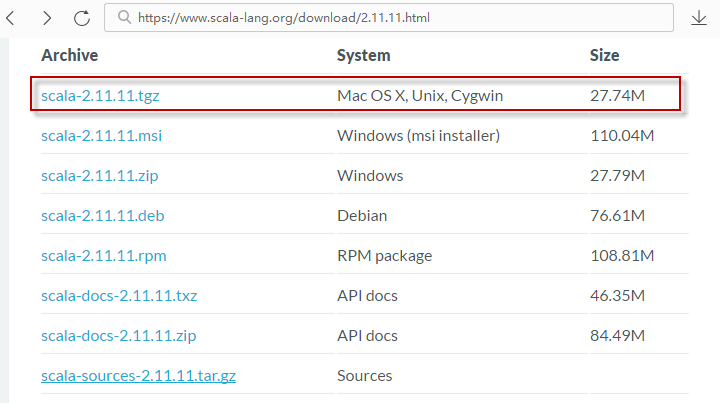Click the Size column header
The width and height of the screenshot is (720, 403).
pyautogui.click(x=604, y=55)
